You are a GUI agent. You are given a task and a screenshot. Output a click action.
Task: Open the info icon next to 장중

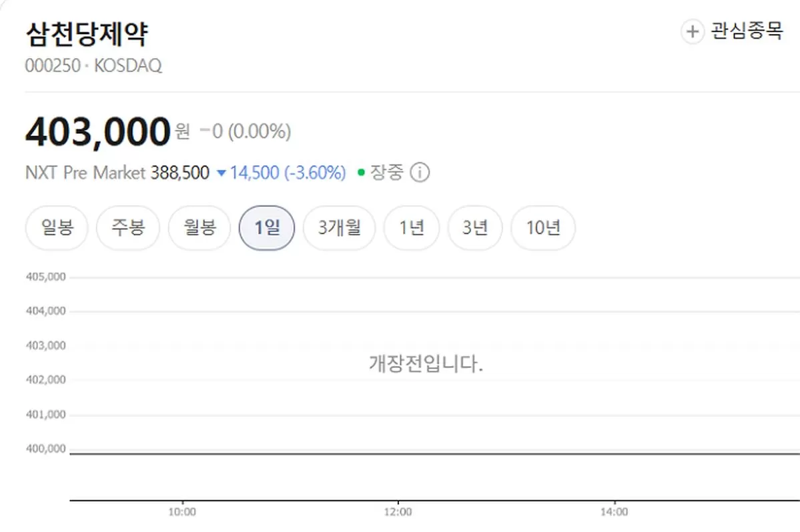pos(419,173)
